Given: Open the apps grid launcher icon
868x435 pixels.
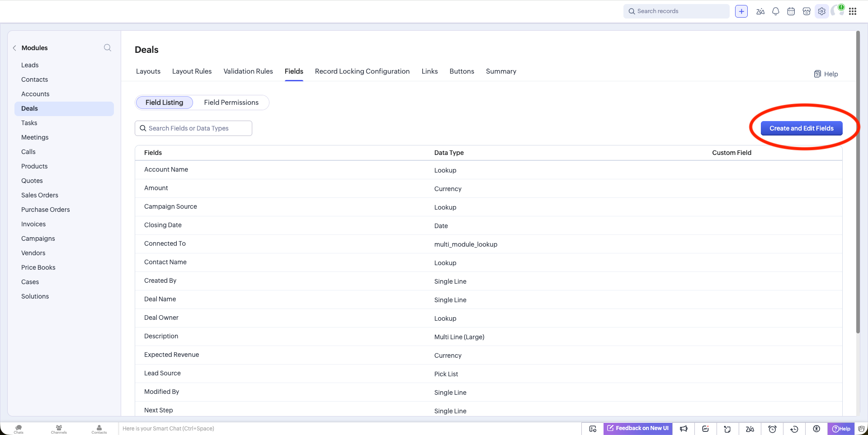Looking at the screenshot, I should click(853, 11).
